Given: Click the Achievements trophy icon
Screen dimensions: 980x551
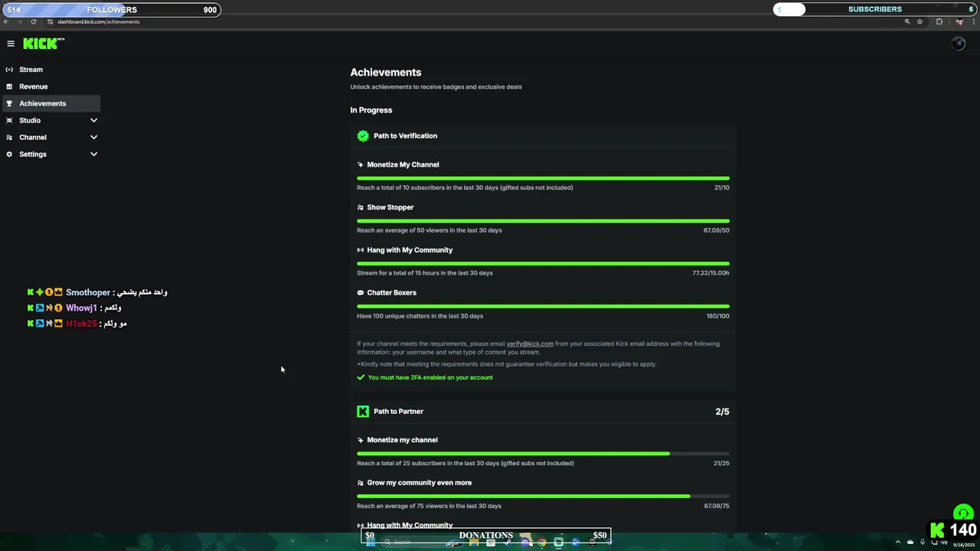Looking at the screenshot, I should [x=9, y=103].
